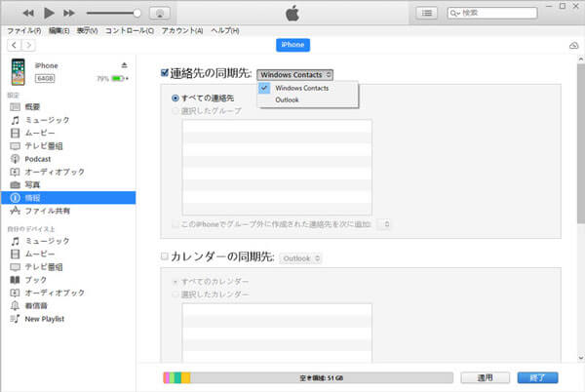The image size is (585, 392).
Task: Click the contacts groups list box
Action: (x=277, y=167)
